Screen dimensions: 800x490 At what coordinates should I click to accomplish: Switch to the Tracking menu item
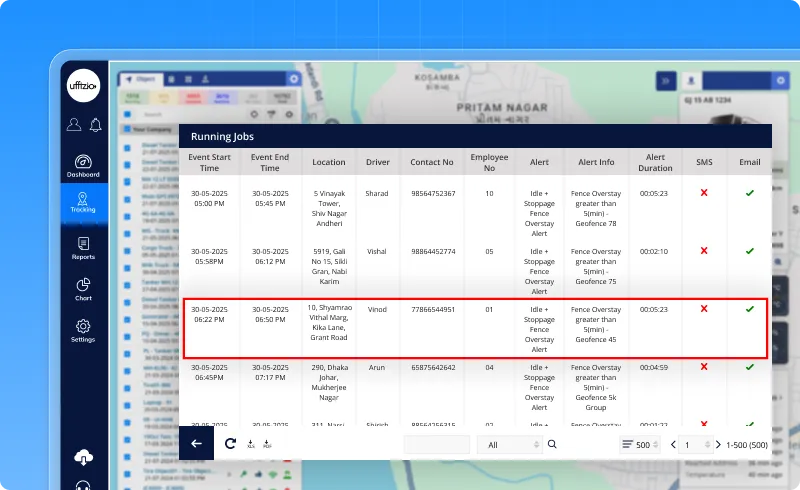pyautogui.click(x=83, y=200)
